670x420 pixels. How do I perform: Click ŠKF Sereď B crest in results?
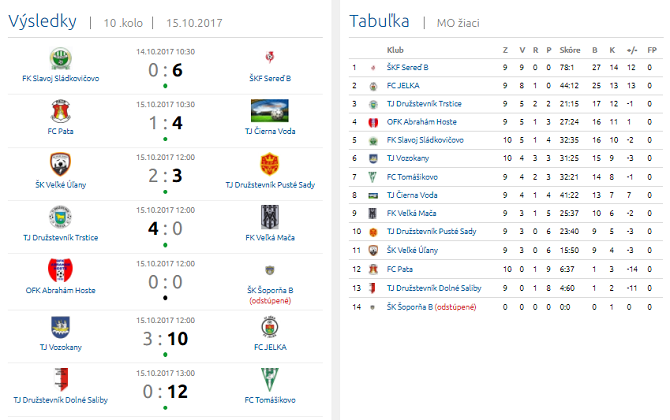point(269,57)
